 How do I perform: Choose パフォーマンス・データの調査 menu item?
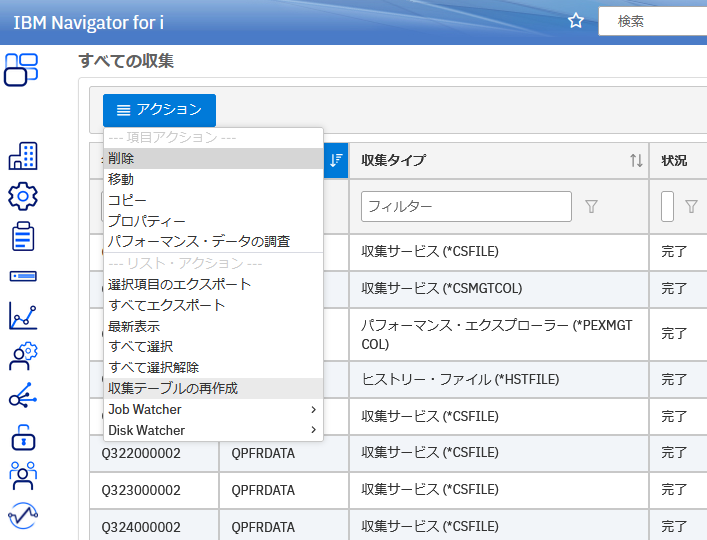point(214,241)
